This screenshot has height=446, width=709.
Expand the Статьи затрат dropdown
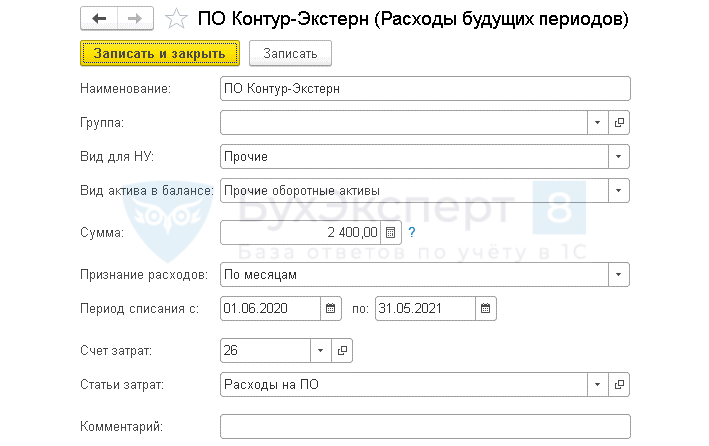pos(597,384)
